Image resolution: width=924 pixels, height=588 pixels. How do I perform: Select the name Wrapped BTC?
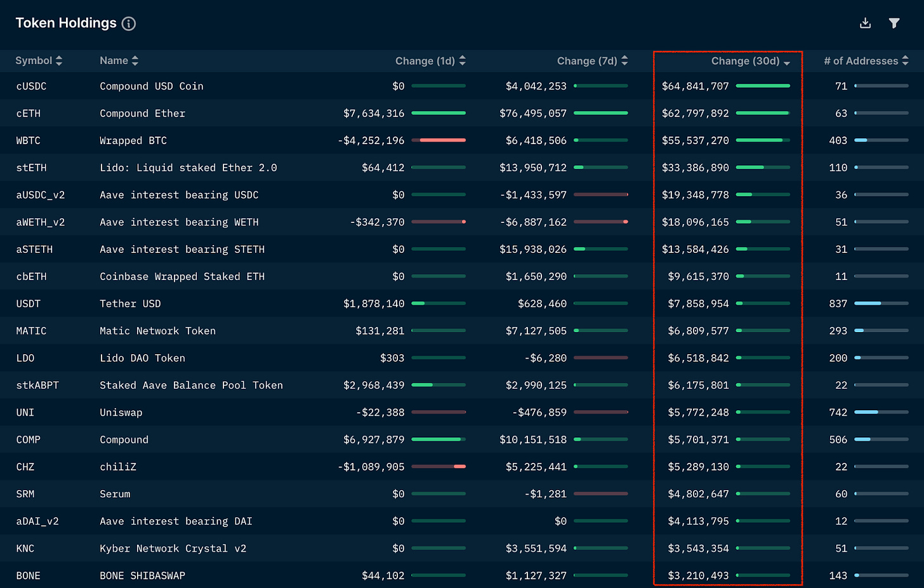click(x=133, y=141)
